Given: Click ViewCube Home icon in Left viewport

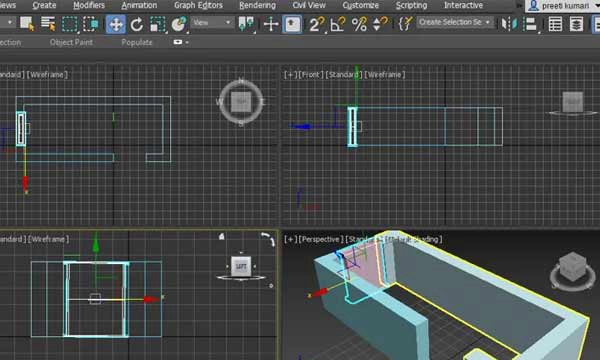Looking at the screenshot, I should click(222, 237).
